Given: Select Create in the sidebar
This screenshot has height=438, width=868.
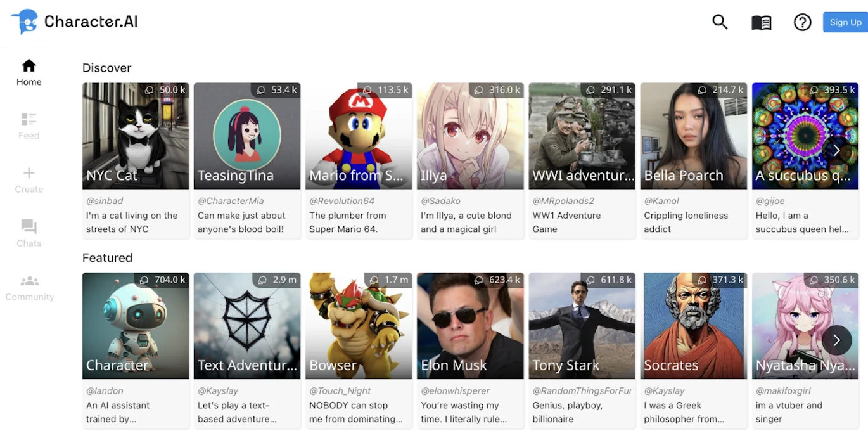Looking at the screenshot, I should tap(29, 180).
